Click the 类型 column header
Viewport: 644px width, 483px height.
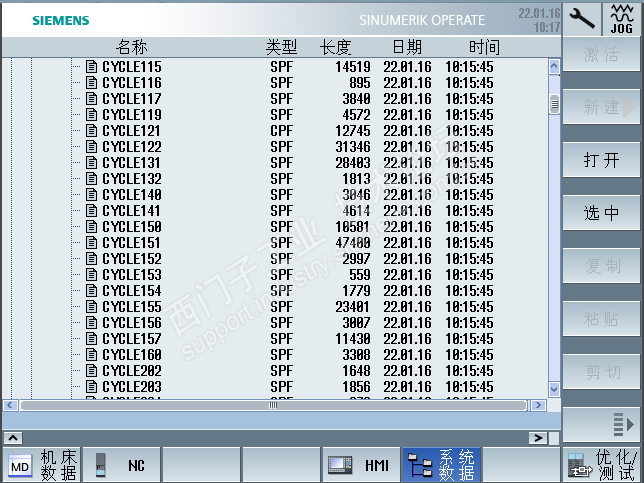[x=281, y=47]
